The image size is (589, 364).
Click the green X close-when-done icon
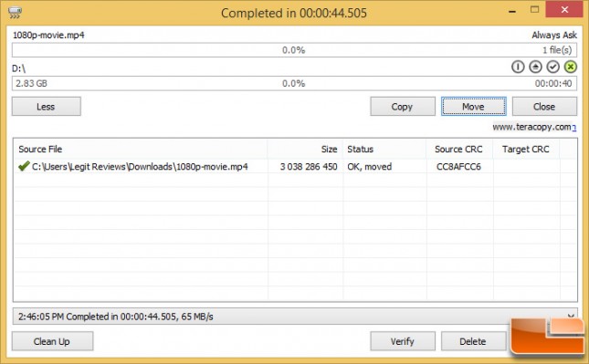tap(570, 67)
